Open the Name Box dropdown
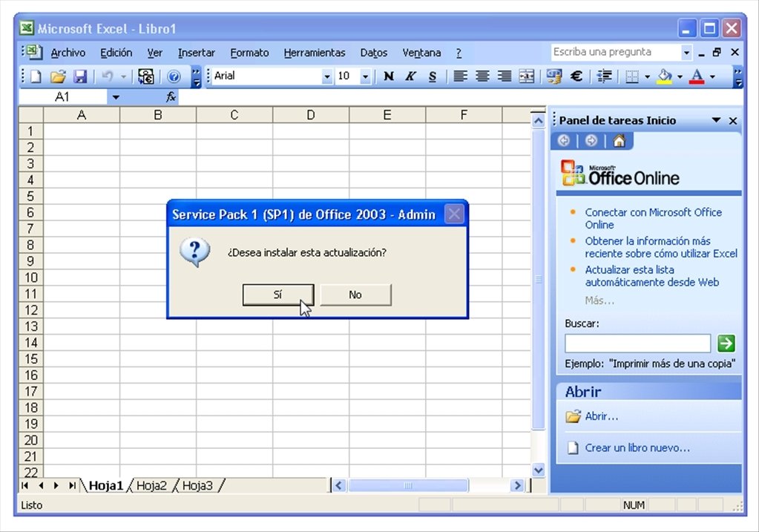Viewport: 759px width, 532px height. coord(115,97)
